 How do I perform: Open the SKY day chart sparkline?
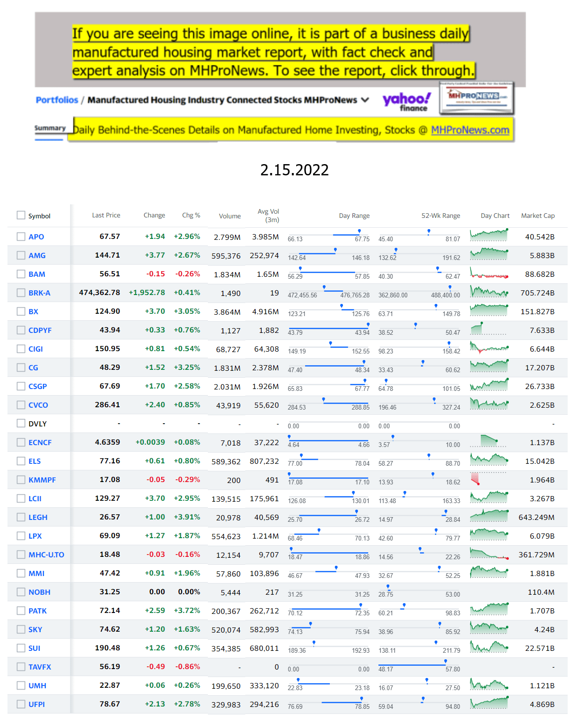coord(489,627)
